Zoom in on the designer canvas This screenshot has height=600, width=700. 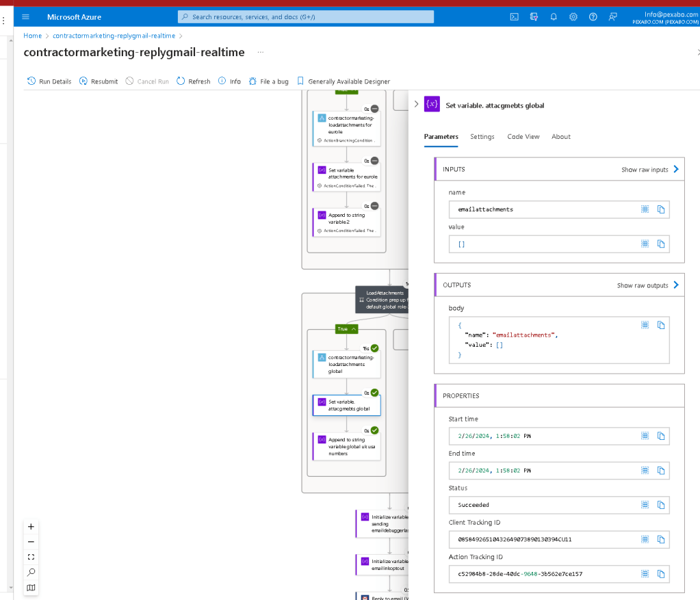[x=31, y=527]
